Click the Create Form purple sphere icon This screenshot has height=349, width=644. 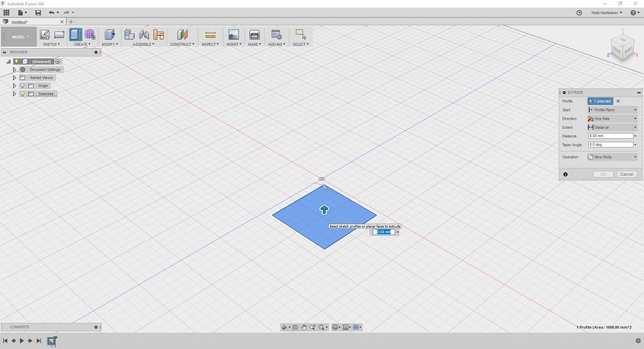pos(90,34)
